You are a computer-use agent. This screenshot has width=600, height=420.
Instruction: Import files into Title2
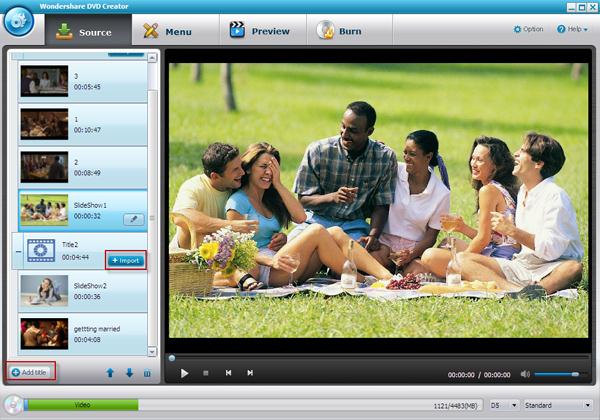[126, 260]
